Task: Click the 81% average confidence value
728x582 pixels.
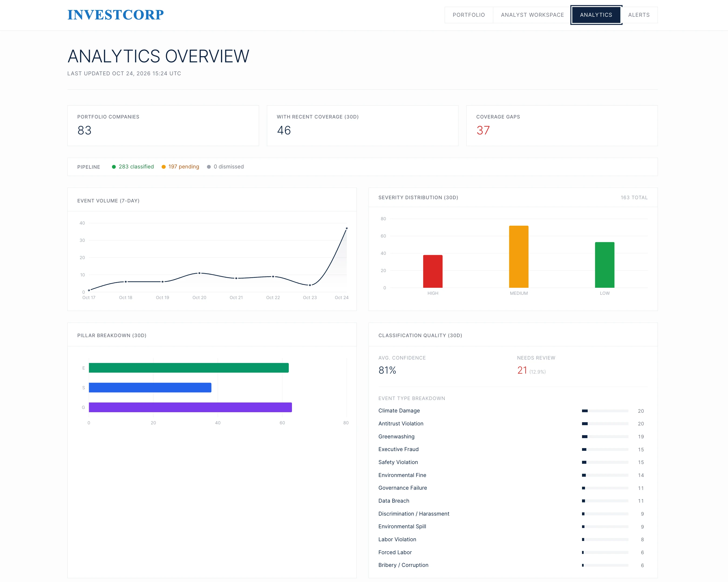Action: pyautogui.click(x=387, y=370)
